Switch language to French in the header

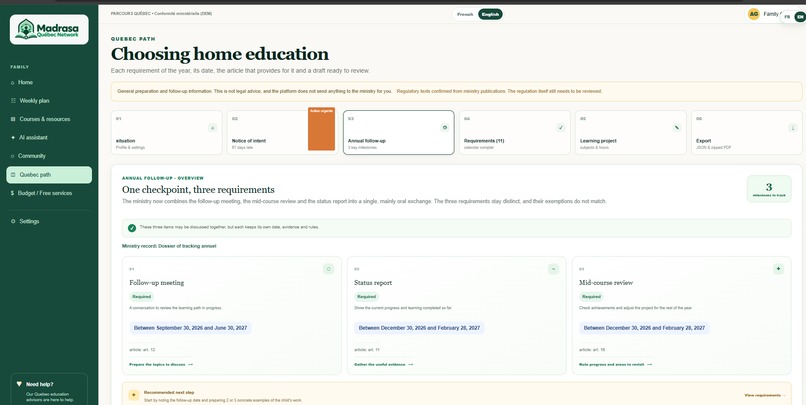point(465,14)
